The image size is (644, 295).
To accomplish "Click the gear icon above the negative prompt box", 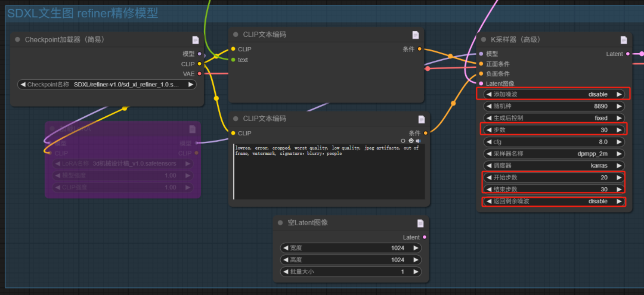I will [411, 140].
